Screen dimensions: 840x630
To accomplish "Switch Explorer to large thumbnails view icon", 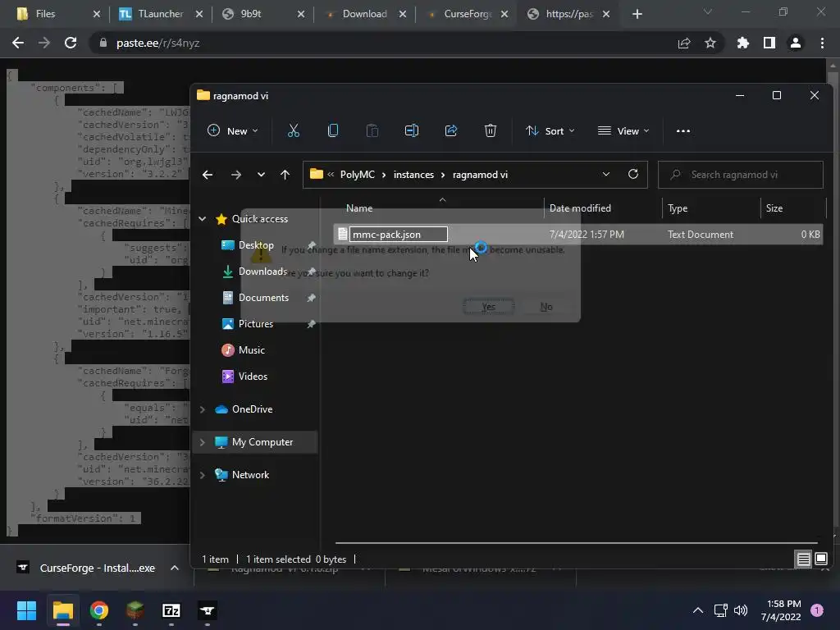I will (821, 559).
